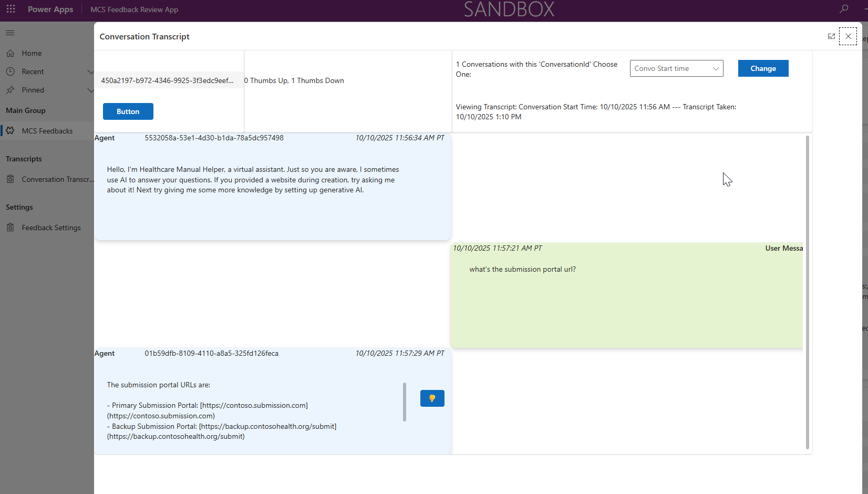Screen dimensions: 868x494
Task: Toggle thumbs-down on the submission portal answer
Action: (432, 398)
